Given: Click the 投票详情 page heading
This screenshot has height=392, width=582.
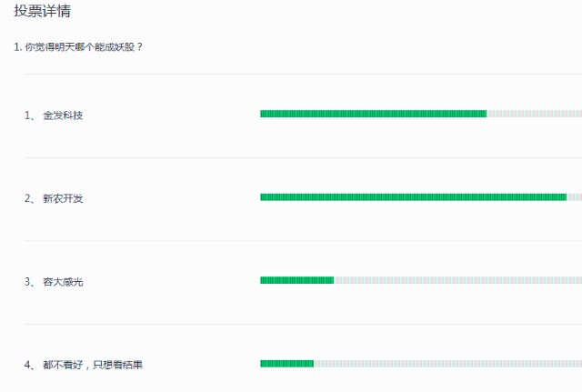Looking at the screenshot, I should click(43, 12).
